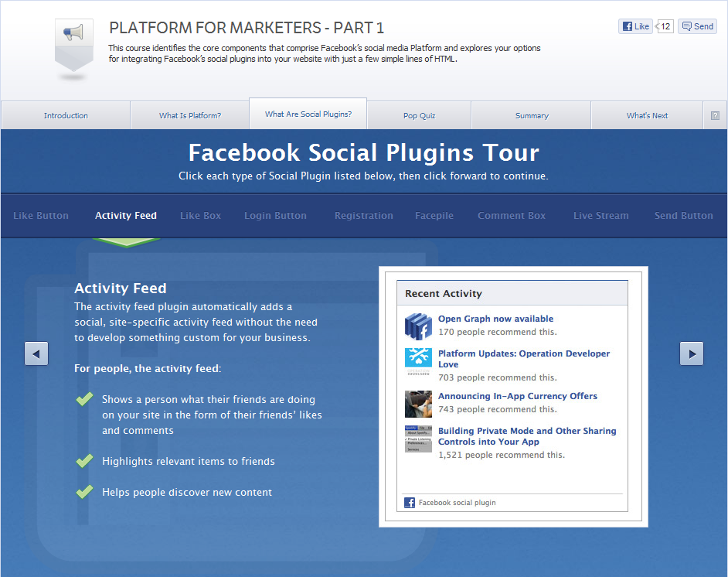The width and height of the screenshot is (728, 577).
Task: Click the checkmark beside 'Highlights relevant items'
Action: 84,461
